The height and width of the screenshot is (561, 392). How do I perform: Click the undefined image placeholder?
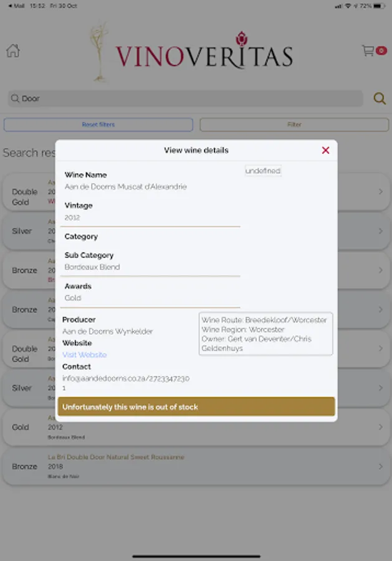262,170
